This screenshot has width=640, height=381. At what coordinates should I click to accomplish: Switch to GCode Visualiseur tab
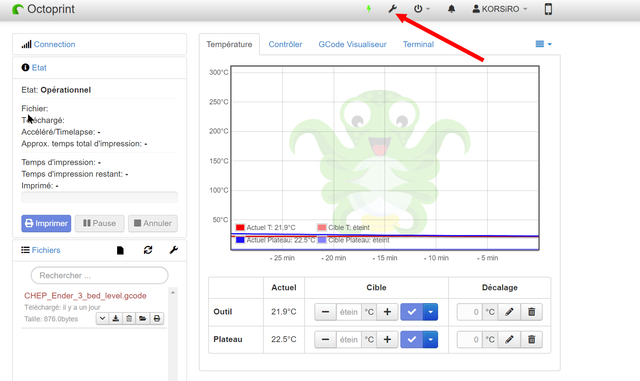352,44
